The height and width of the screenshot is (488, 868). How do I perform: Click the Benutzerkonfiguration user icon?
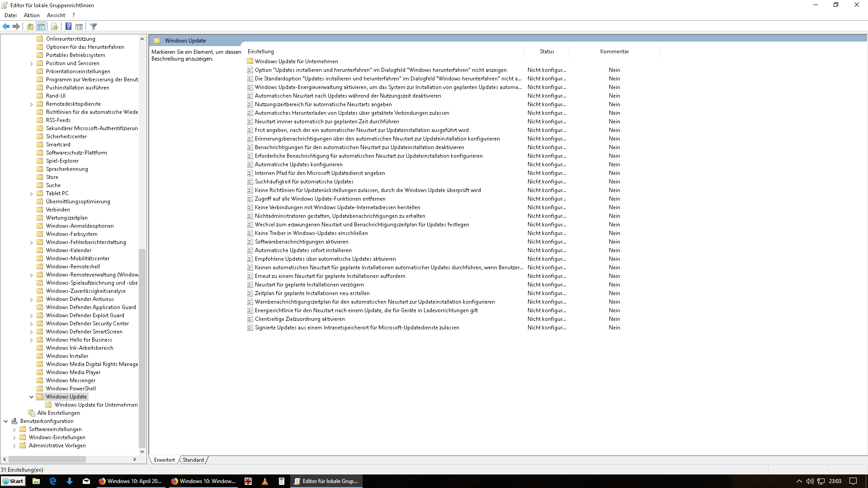pyautogui.click(x=14, y=421)
